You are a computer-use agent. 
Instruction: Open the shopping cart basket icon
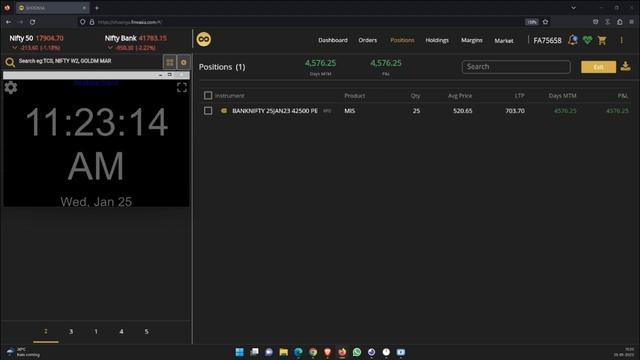602,40
